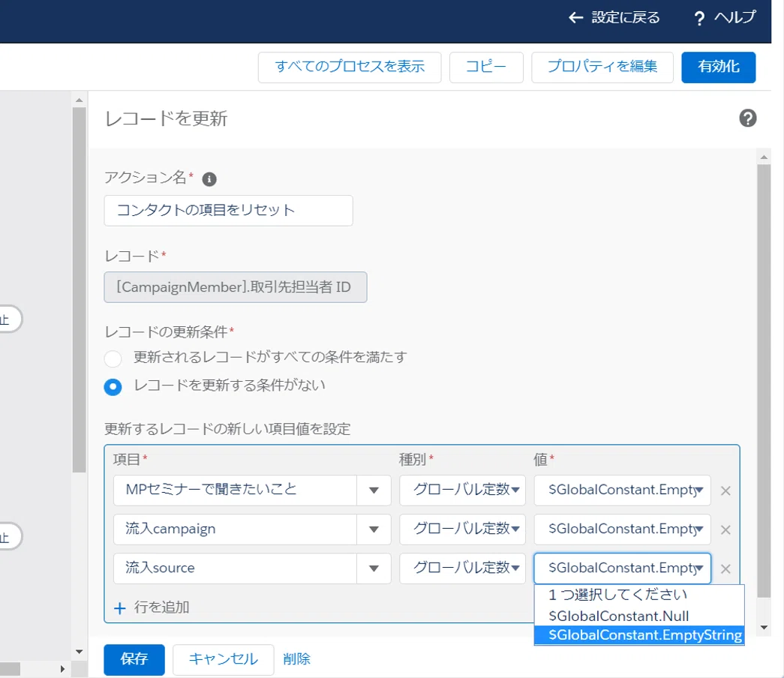Open the ヘルプ link

coord(734,18)
